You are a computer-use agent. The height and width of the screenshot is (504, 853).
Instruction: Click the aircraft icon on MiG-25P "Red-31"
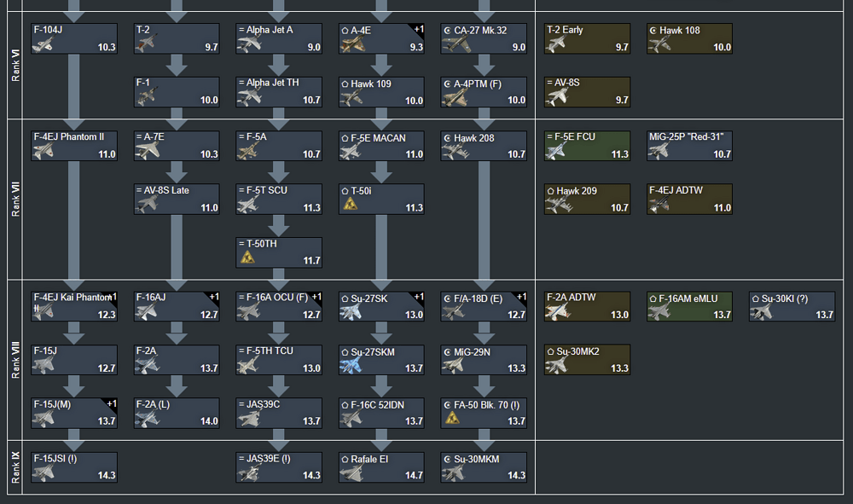coord(659,151)
